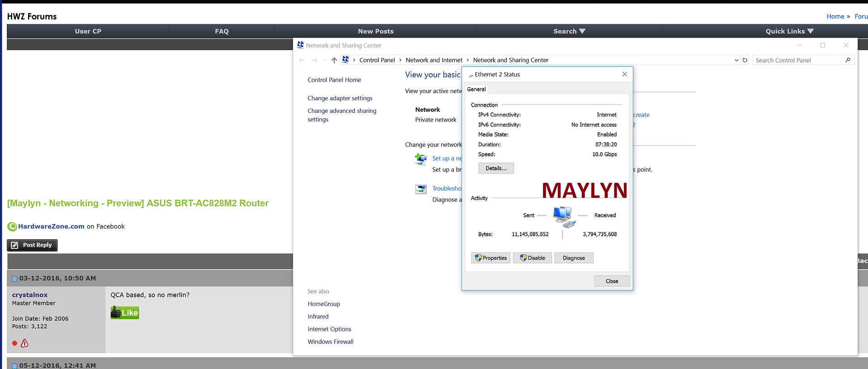This screenshot has width=868, height=369.
Task: Click the network computers activity icon
Action: 564,217
